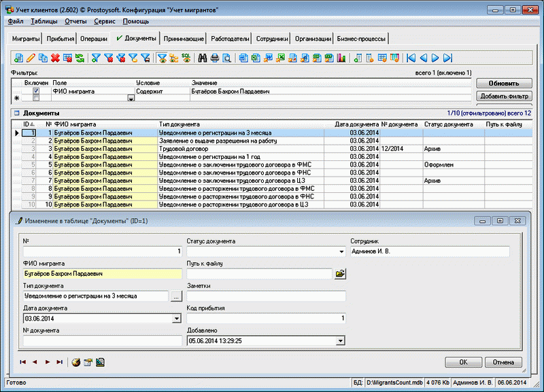This screenshot has width=544, height=392.
Task: Click the green refresh arrows toolbar icon
Action: pyautogui.click(x=80, y=58)
